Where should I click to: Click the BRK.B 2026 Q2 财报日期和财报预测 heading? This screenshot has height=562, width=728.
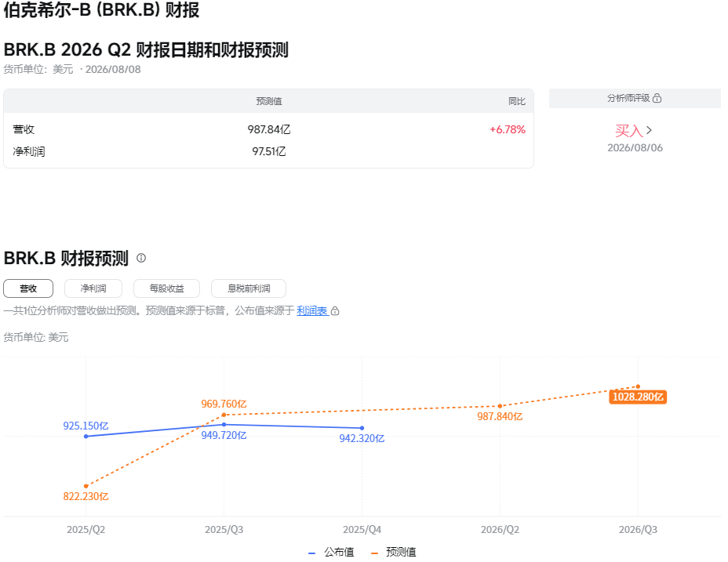coord(146,49)
